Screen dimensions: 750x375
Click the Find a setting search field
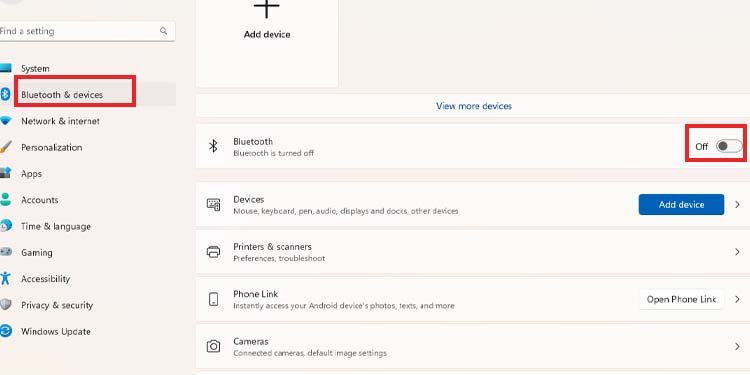pyautogui.click(x=87, y=31)
